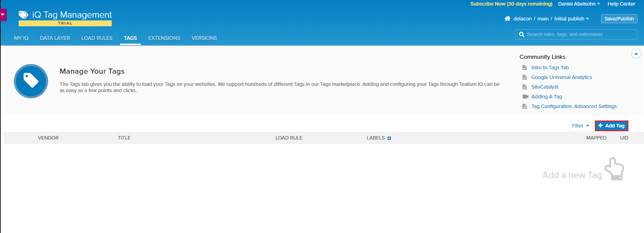Image resolution: width=644 pixels, height=233 pixels.
Task: Click the UID column header
Action: click(x=624, y=138)
